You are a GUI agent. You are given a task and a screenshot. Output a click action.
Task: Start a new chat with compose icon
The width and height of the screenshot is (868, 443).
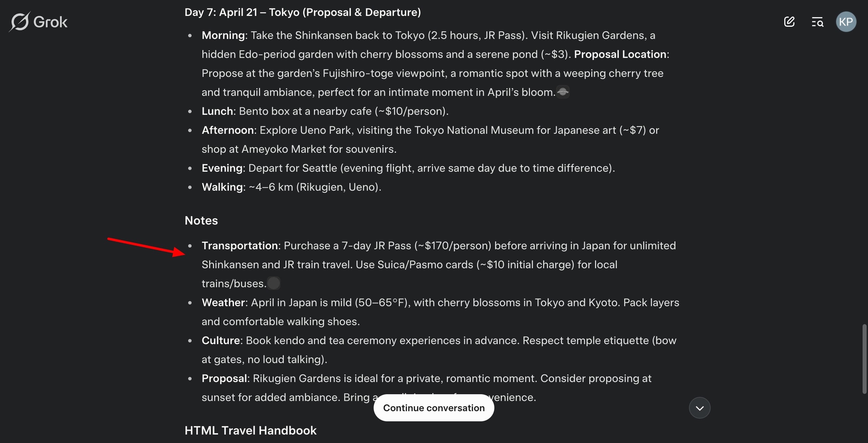(789, 22)
